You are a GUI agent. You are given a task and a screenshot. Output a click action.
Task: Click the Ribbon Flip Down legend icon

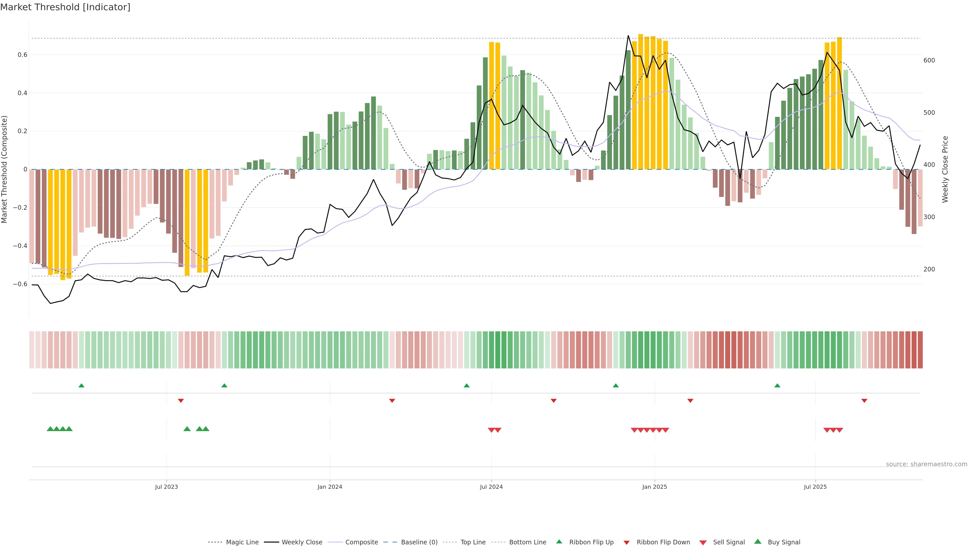(x=627, y=543)
